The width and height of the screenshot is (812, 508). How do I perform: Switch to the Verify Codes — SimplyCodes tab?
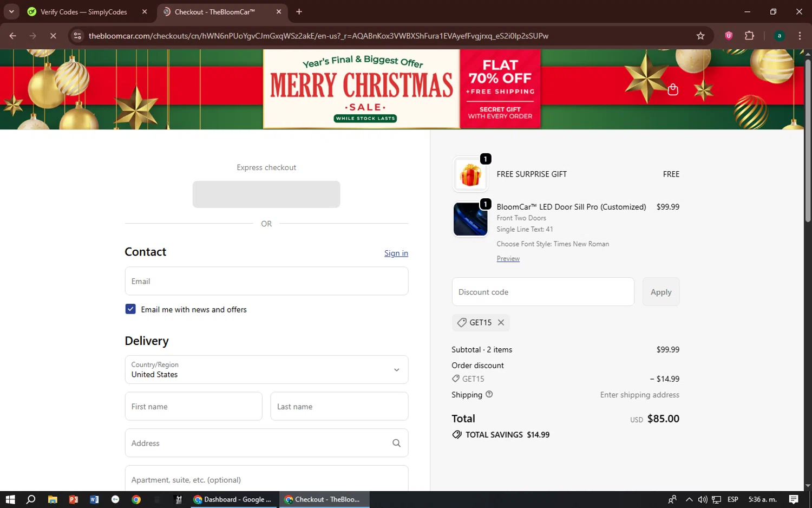(84, 12)
